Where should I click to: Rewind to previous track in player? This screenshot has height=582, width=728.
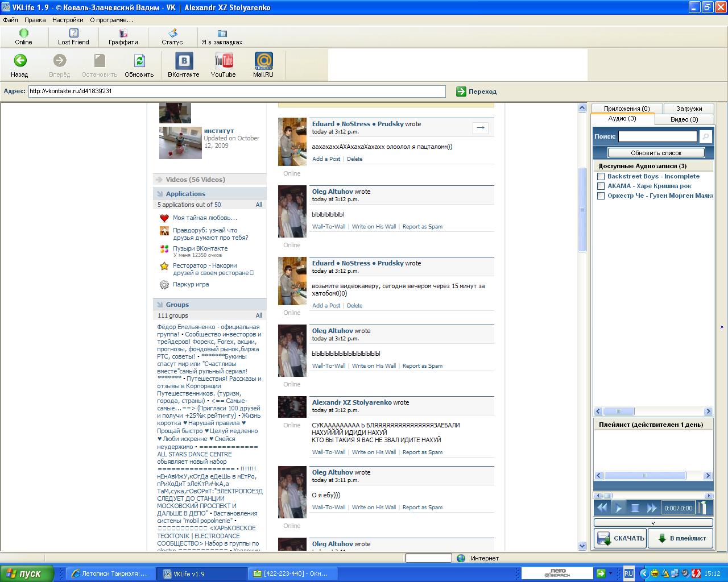(x=602, y=508)
